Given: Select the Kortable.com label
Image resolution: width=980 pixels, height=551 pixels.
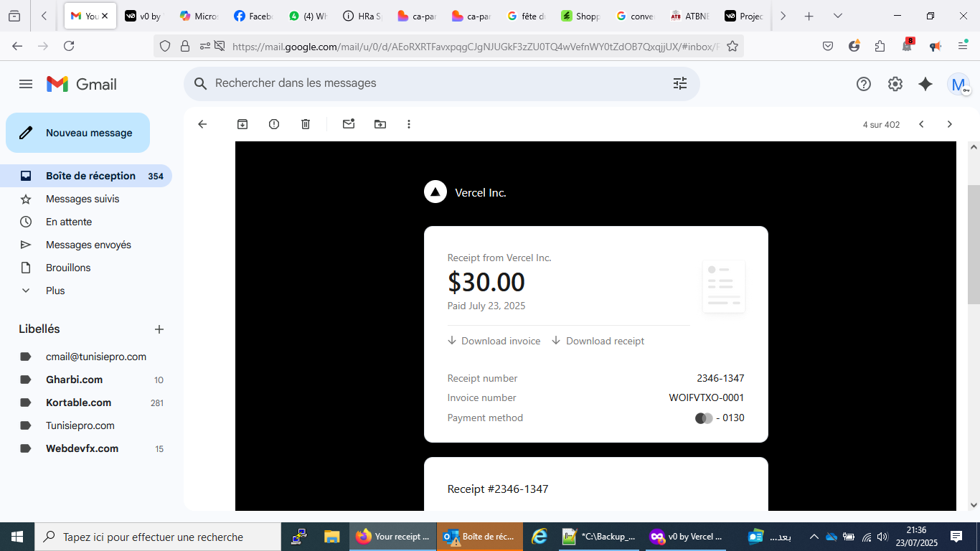Looking at the screenshot, I should [78, 402].
